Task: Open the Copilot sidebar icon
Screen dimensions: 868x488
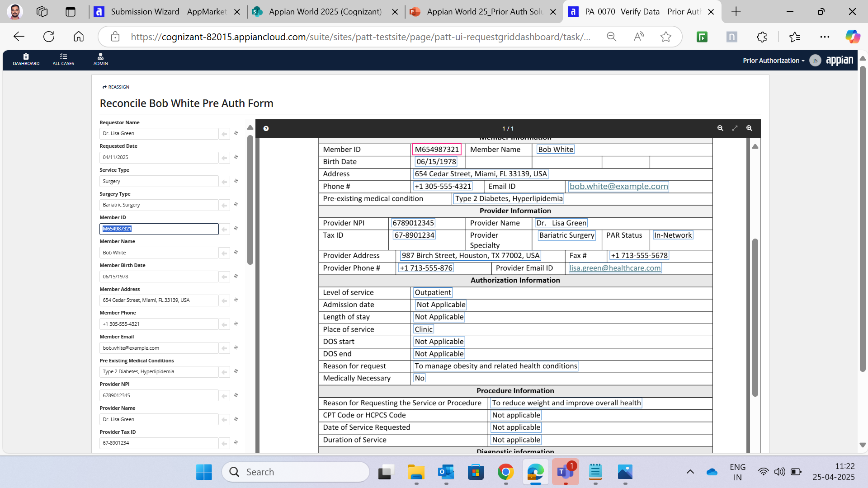Action: pos(853,37)
